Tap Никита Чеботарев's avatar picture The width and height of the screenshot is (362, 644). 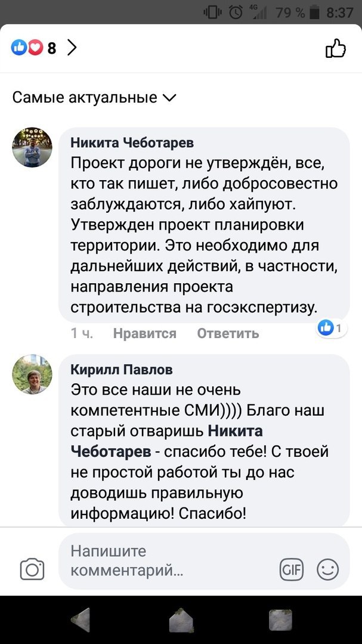32,147
